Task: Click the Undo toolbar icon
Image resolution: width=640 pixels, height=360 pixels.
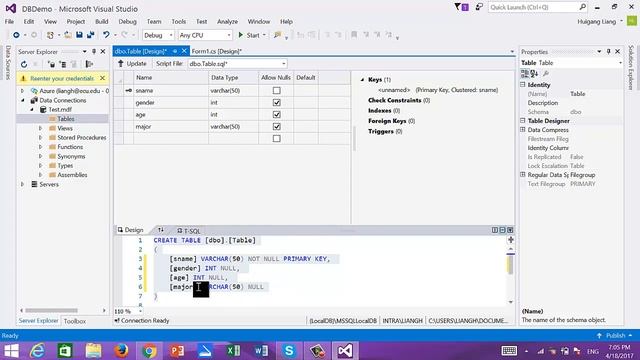Action: 106,35
